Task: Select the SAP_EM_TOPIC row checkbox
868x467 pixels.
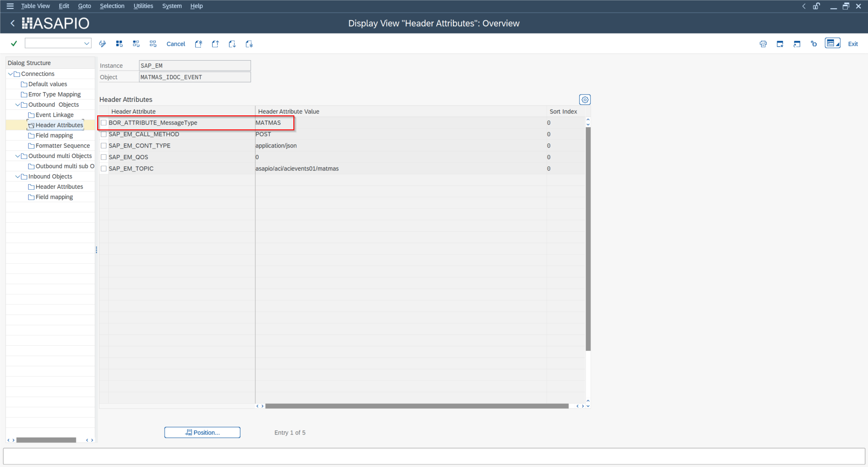Action: tap(104, 168)
